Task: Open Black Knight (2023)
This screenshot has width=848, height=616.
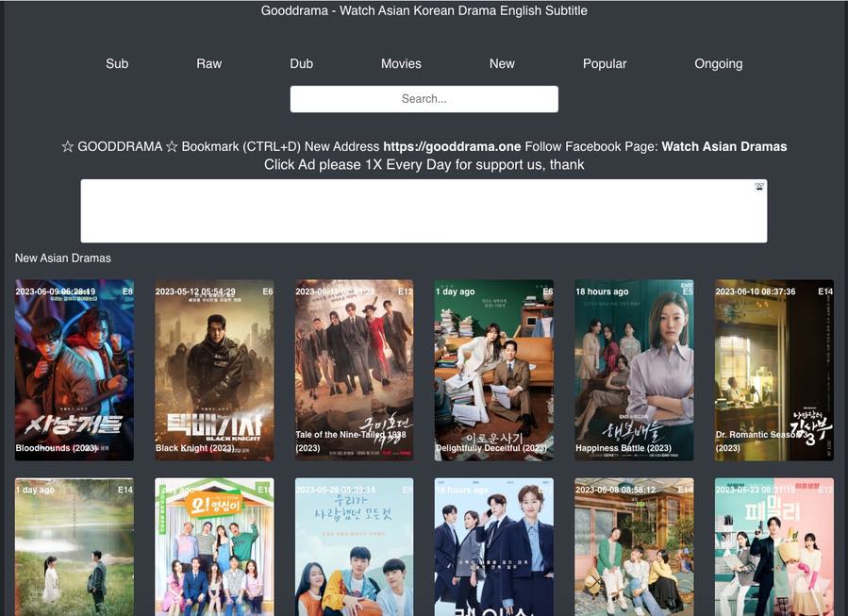Action: (213, 370)
